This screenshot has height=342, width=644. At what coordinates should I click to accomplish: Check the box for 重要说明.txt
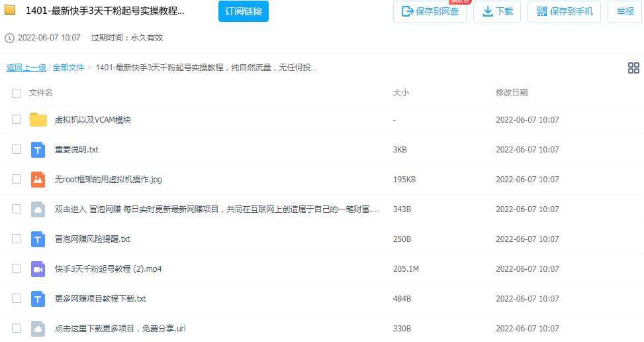[17, 149]
